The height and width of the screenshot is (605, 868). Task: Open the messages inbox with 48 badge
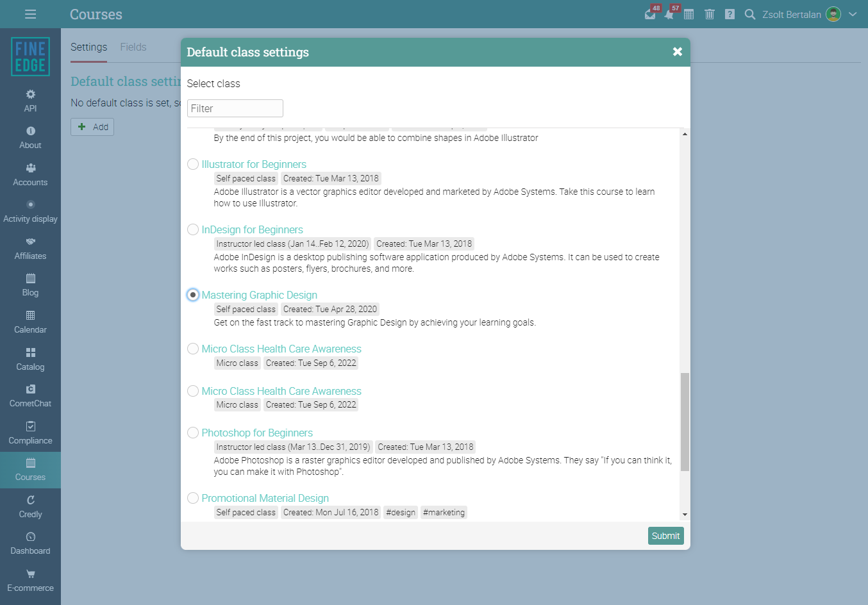pos(651,14)
